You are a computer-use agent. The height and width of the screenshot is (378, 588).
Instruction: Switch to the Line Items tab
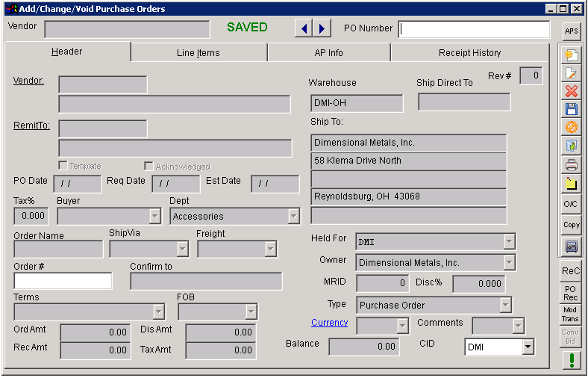point(198,53)
